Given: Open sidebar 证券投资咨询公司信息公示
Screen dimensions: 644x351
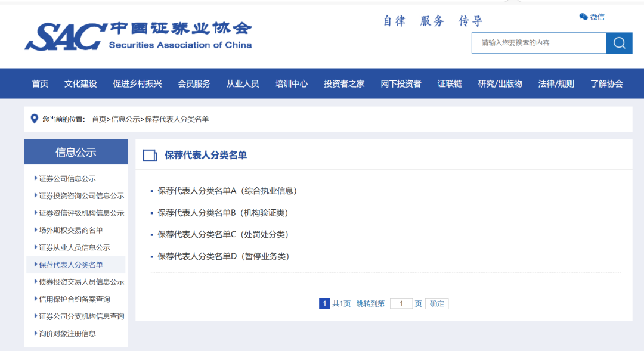Looking at the screenshot, I should tap(81, 196).
